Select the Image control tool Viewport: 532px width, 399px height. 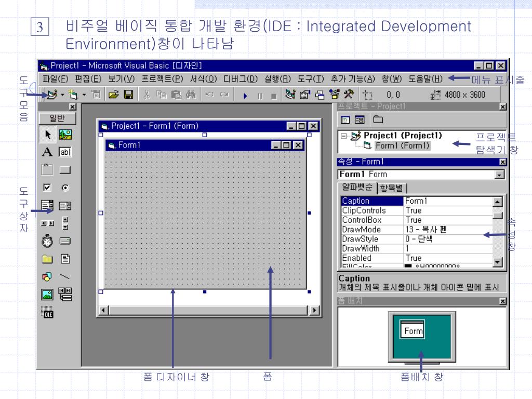tap(47, 294)
